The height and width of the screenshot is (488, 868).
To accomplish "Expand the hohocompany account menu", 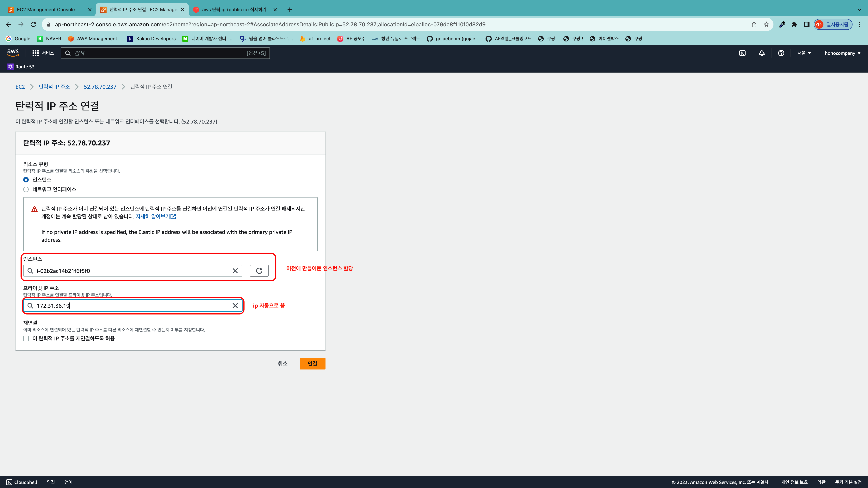I will pos(842,53).
